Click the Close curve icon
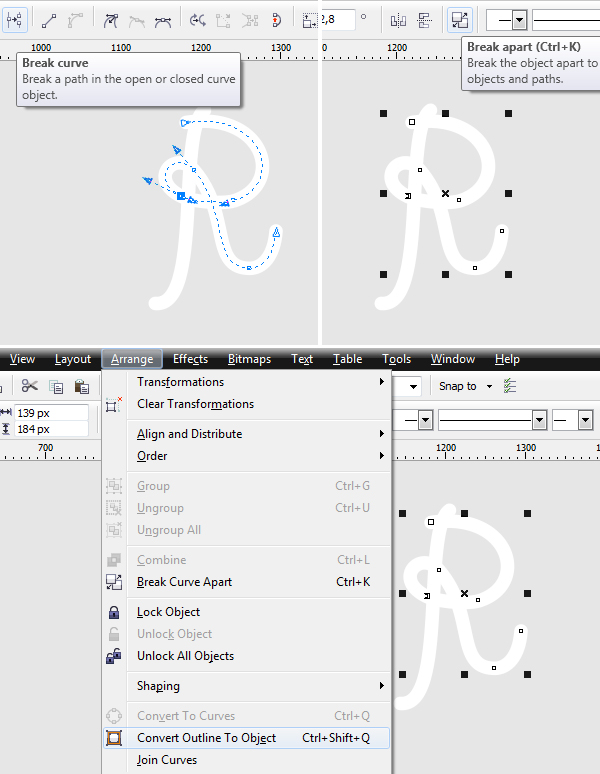The height and width of the screenshot is (774, 600). click(x=276, y=21)
